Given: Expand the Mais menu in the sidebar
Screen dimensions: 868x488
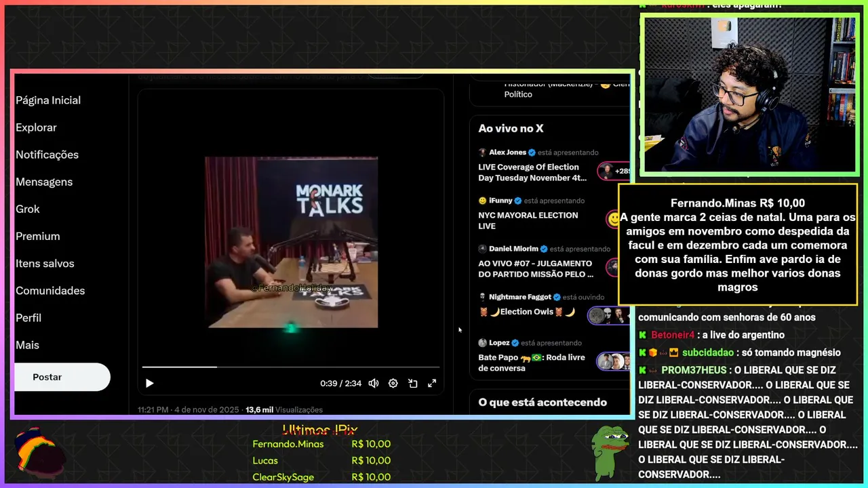Looking at the screenshot, I should pyautogui.click(x=27, y=344).
